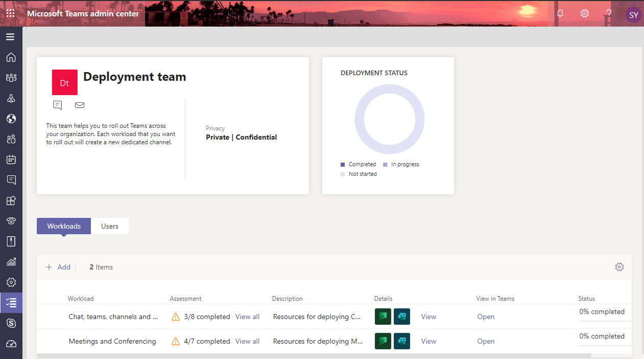Click the email envelope icon under Deployment team
Screen dimensions: 644x359
[x=80, y=105]
